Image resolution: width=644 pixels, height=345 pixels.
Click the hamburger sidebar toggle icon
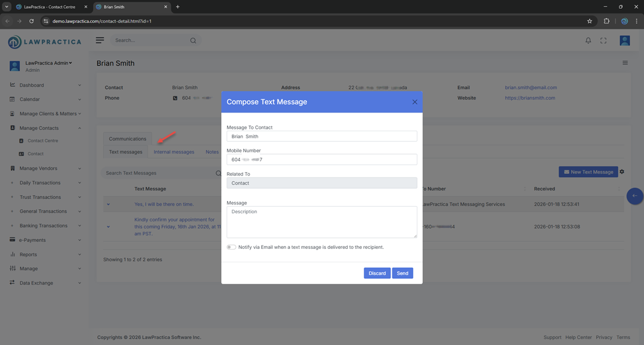(100, 40)
